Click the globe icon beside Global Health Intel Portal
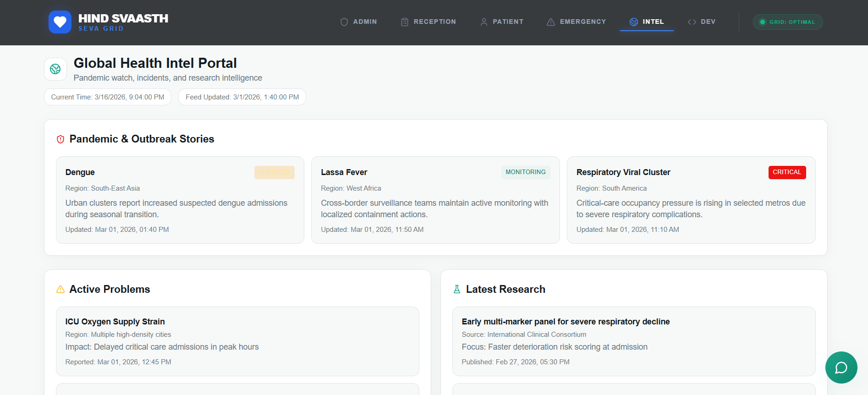 click(55, 69)
